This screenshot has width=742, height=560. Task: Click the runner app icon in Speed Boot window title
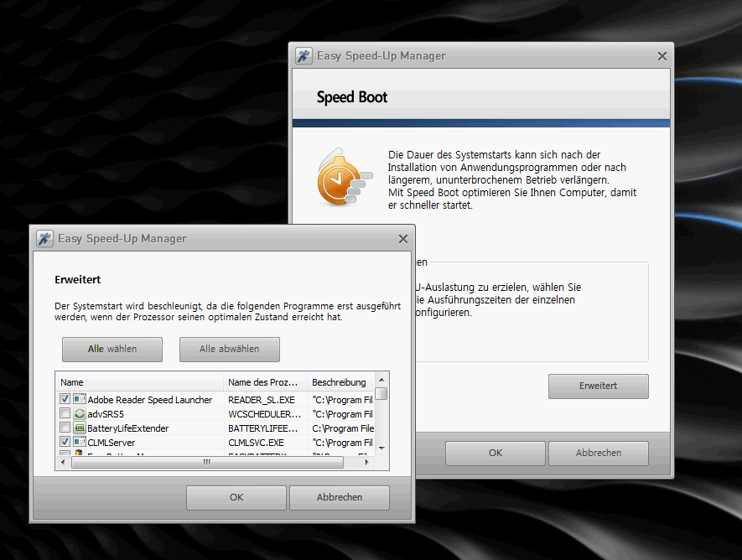[304, 56]
